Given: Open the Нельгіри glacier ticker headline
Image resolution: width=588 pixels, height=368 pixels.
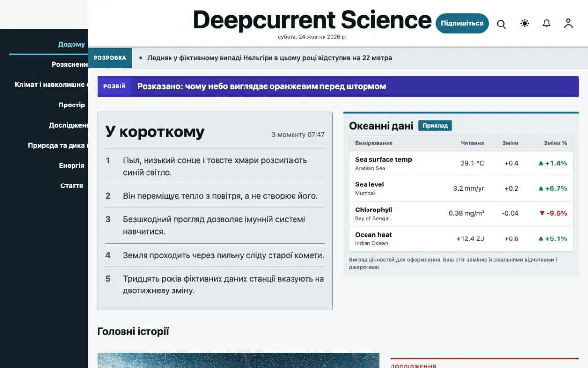Looking at the screenshot, I should (269, 58).
